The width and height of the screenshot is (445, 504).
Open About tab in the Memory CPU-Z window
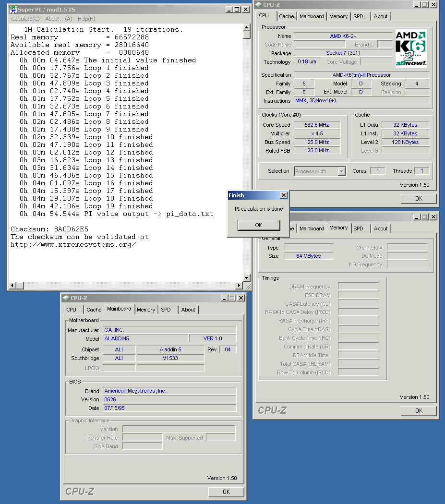point(380,228)
